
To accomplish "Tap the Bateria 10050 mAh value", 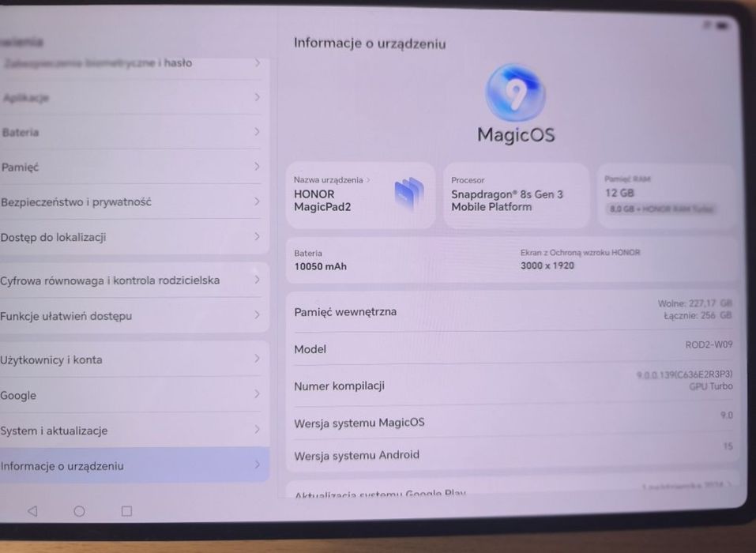I will point(320,266).
